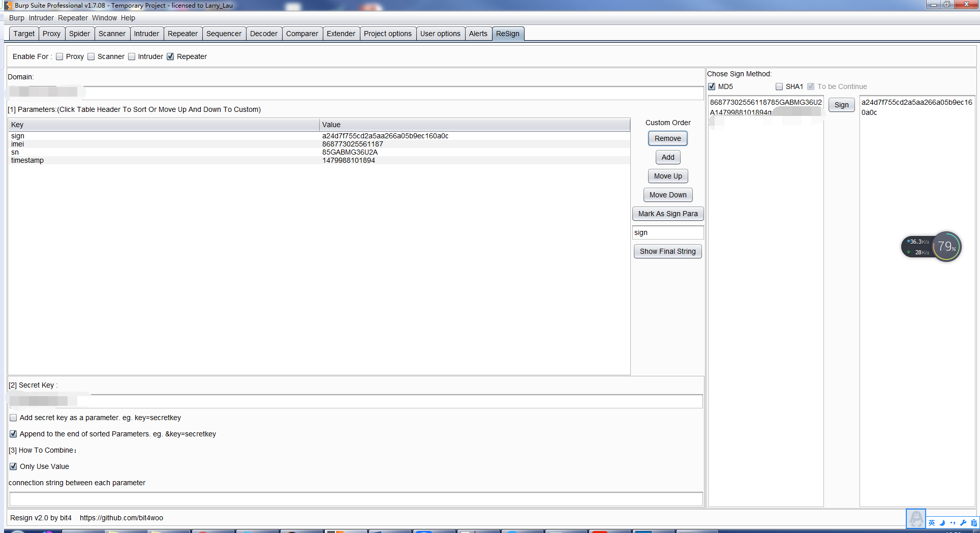Switch to the Target tab
980x533 pixels.
click(x=24, y=34)
